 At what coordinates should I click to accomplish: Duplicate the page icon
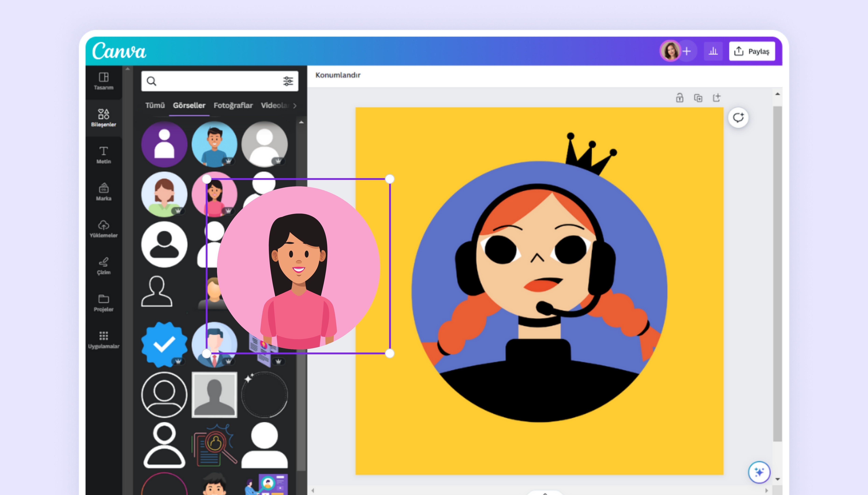coord(698,98)
